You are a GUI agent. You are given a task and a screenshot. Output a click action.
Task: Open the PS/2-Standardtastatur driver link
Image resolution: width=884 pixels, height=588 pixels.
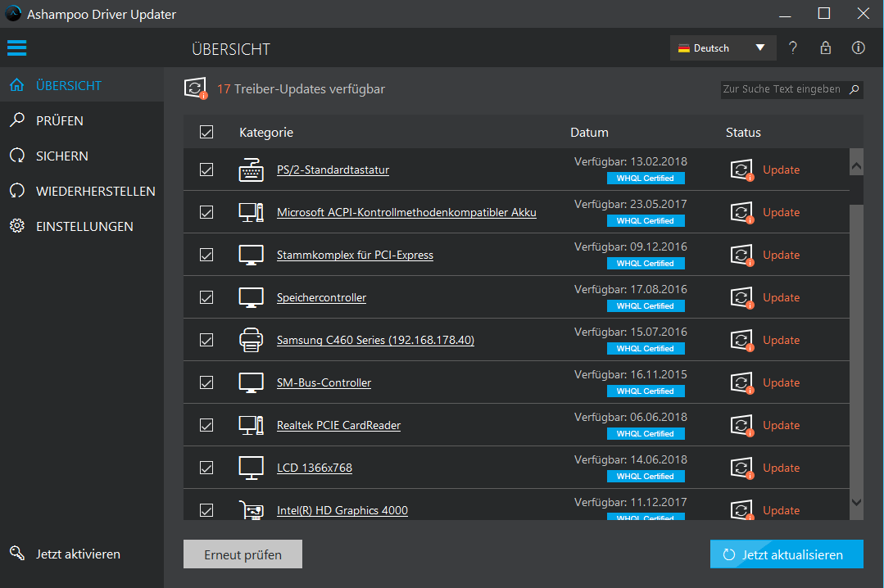click(x=333, y=170)
